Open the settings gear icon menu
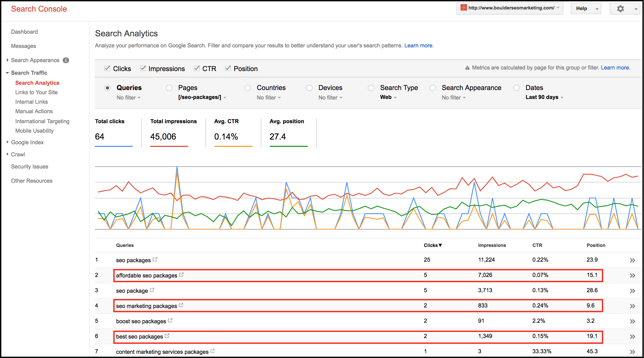 [625, 9]
